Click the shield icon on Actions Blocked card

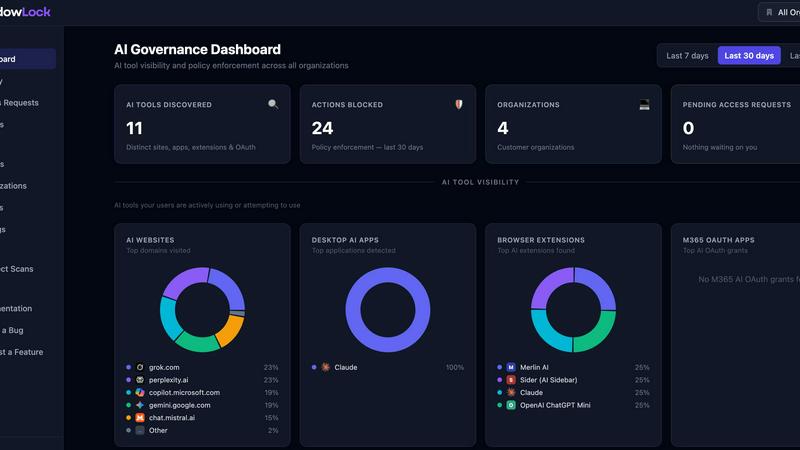pos(459,104)
